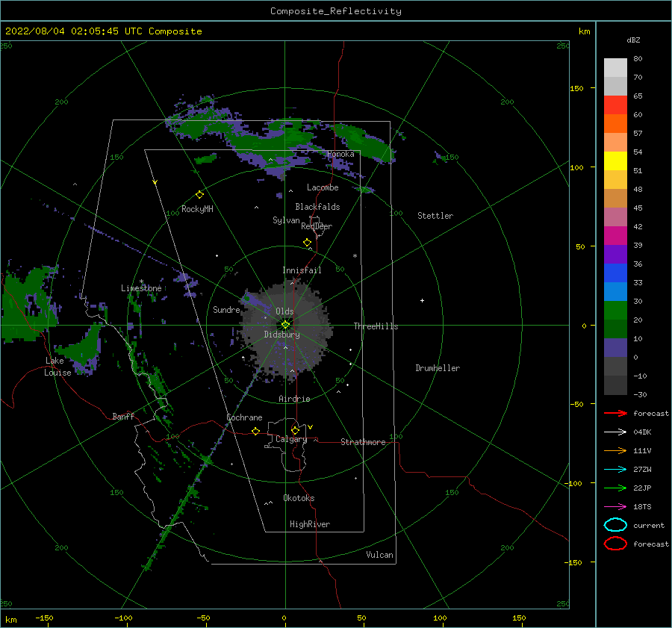672x628 pixels.
Task: Click the cyan current ellipse icon
Action: coord(615,525)
